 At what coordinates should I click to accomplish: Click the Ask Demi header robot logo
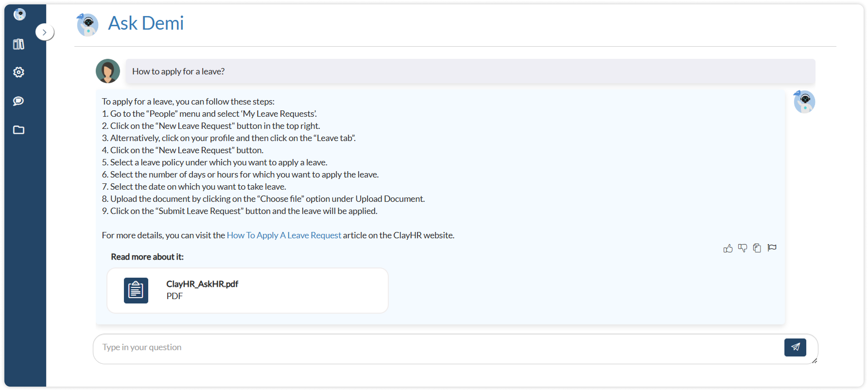pos(87,25)
